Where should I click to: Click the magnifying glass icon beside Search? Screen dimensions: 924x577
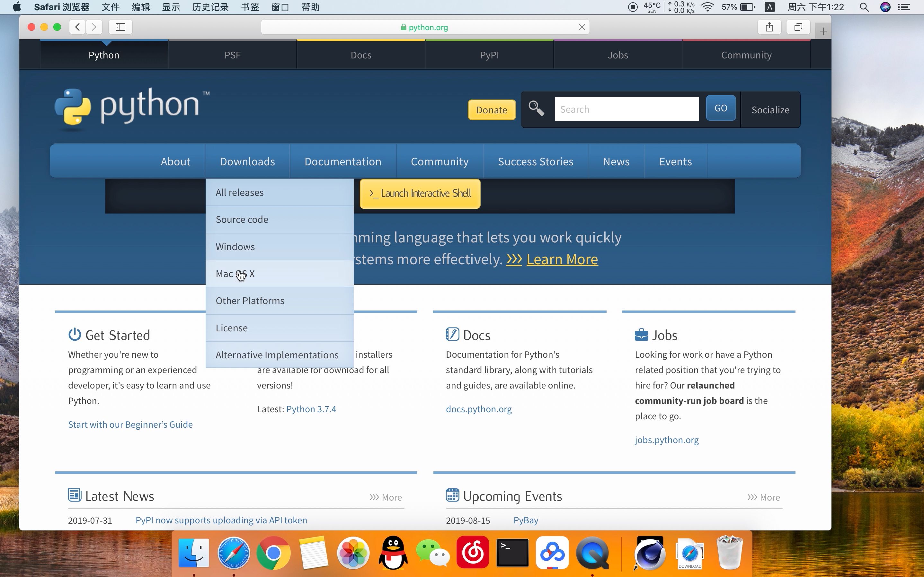536,109
